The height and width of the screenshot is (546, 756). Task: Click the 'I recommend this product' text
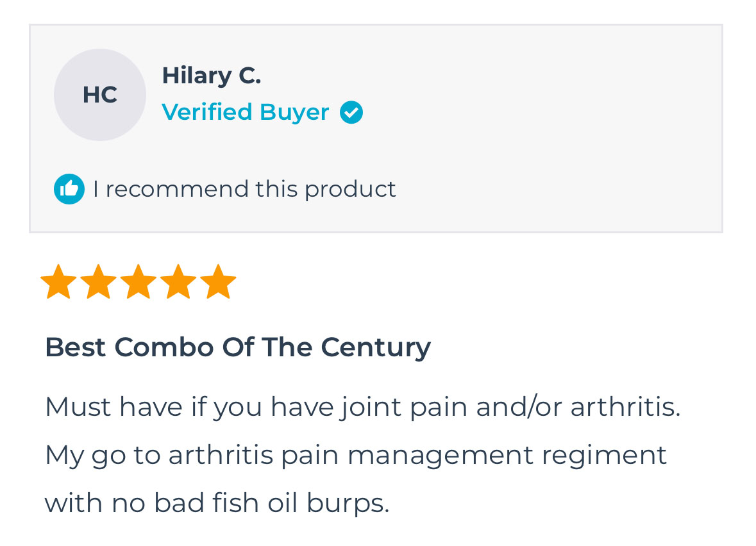[244, 189]
